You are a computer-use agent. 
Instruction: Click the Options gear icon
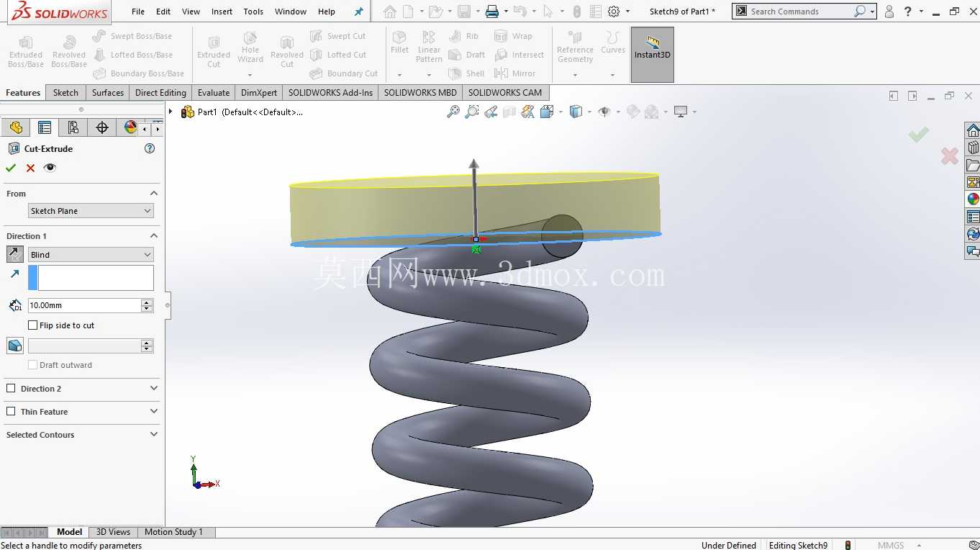coord(614,12)
